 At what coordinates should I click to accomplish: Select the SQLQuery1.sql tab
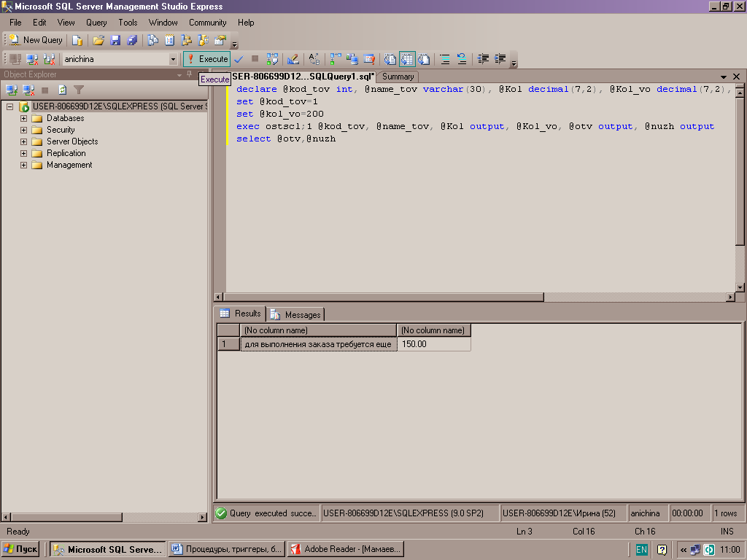point(303,77)
